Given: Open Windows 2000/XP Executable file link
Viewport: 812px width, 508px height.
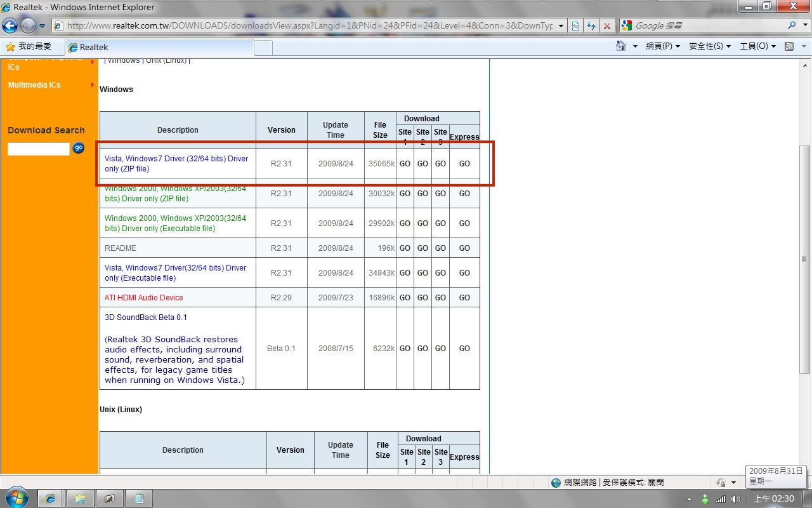Looking at the screenshot, I should [x=175, y=224].
